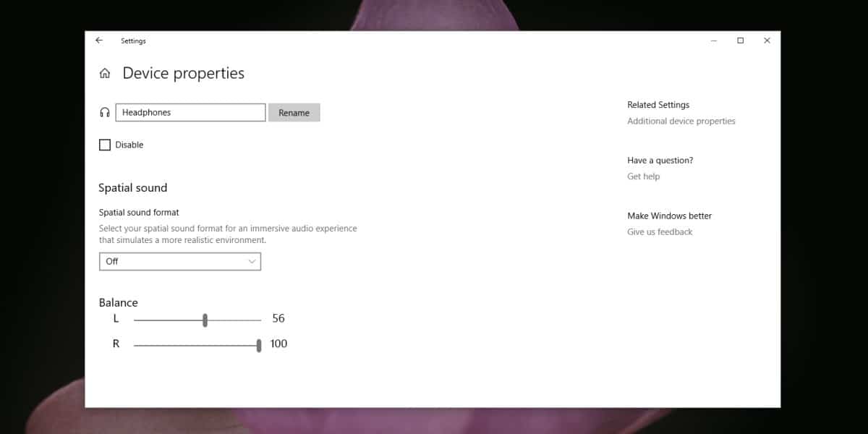Click the Balance section label
This screenshot has width=868, height=434.
119,302
